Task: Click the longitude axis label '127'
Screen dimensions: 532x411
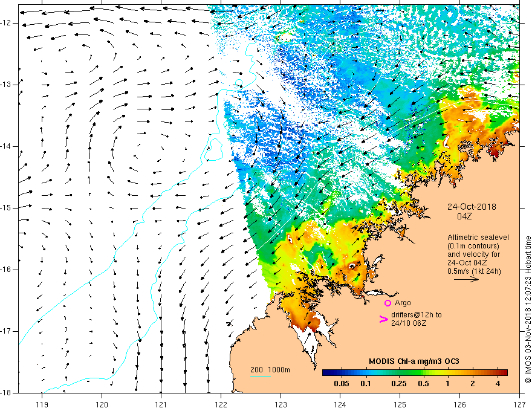Action: [519, 404]
